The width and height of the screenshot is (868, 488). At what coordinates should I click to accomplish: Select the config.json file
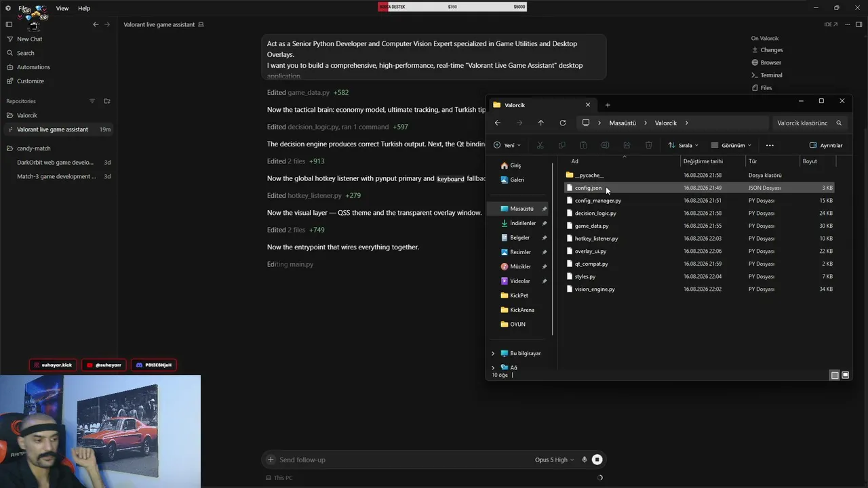699,188
